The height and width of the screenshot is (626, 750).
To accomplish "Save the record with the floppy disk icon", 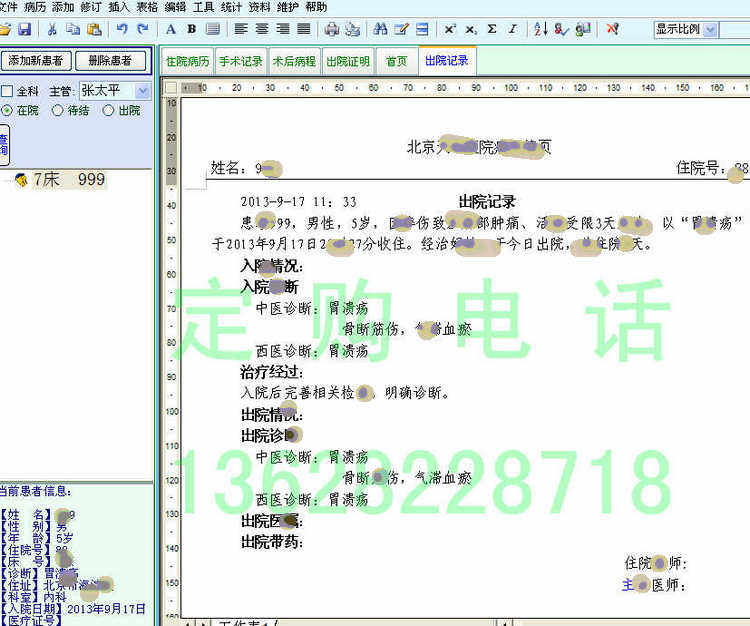I will point(24,29).
